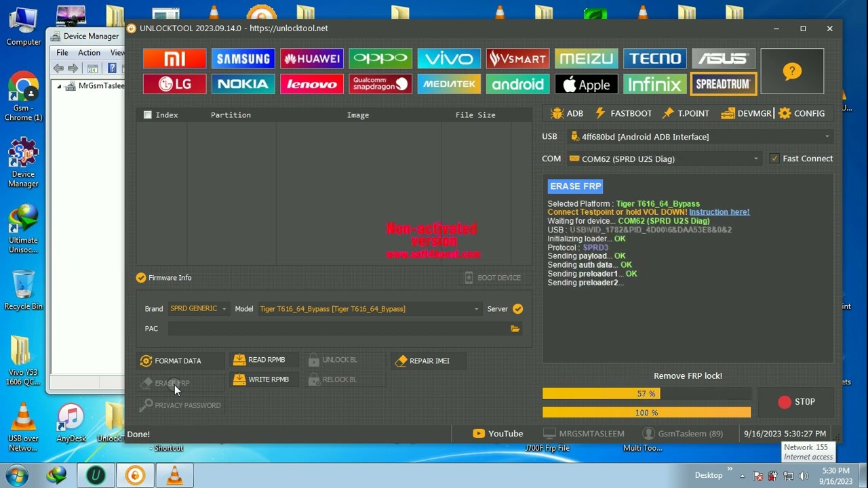Image resolution: width=868 pixels, height=488 pixels.
Task: Switch to the FASTBOOT tab
Action: point(623,114)
